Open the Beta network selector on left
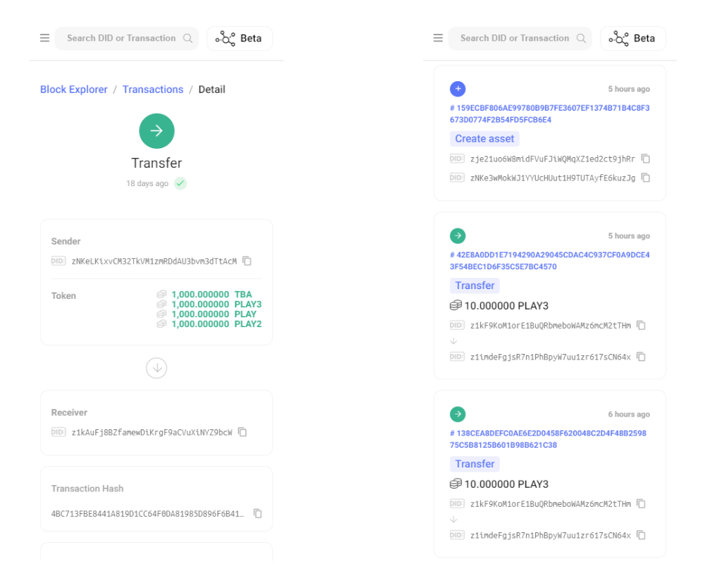710x588 pixels. pyautogui.click(x=240, y=38)
